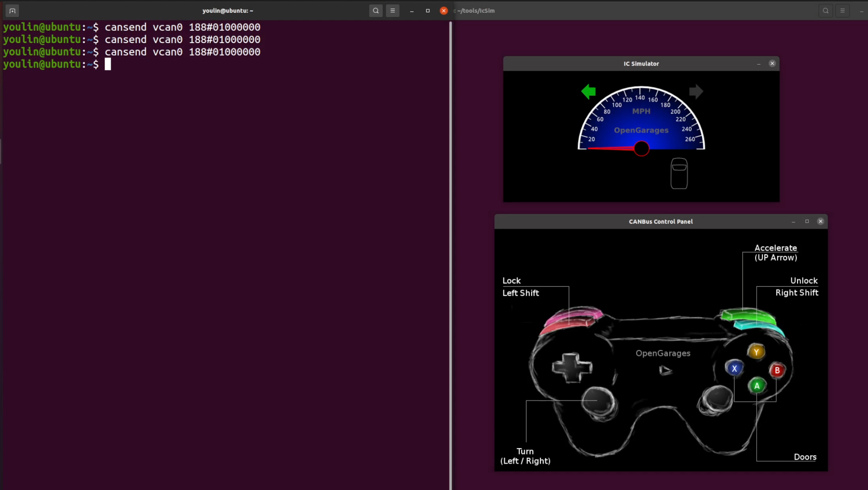Viewport: 868px width, 490px height.
Task: Click the MPH label on speedometer
Action: [641, 111]
